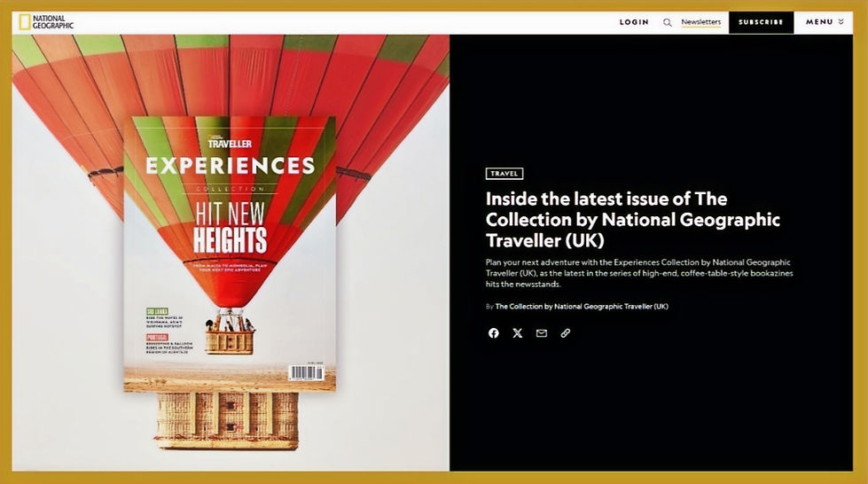Open the National Geographic logo home link
This screenshot has width=868, height=484.
tap(46, 22)
